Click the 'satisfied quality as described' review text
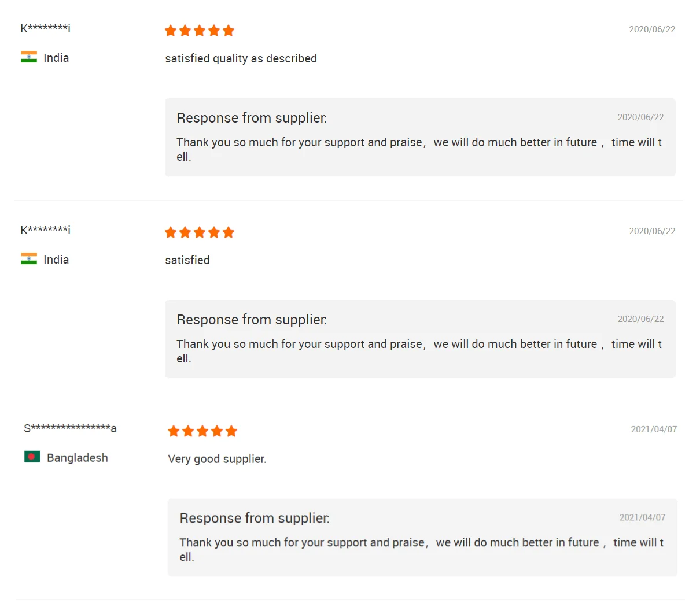This screenshot has width=700, height=611. (x=241, y=58)
